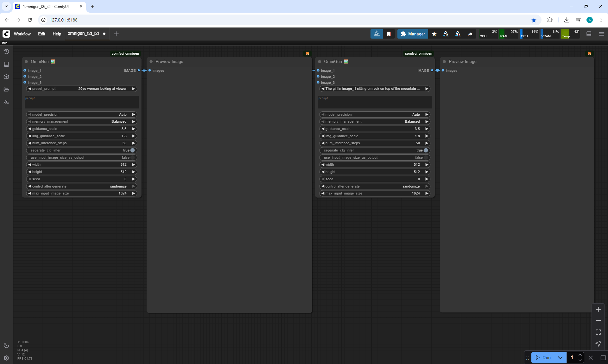This screenshot has height=364, width=608.
Task: Click the bookmark icon in toolbar
Action: point(389,34)
